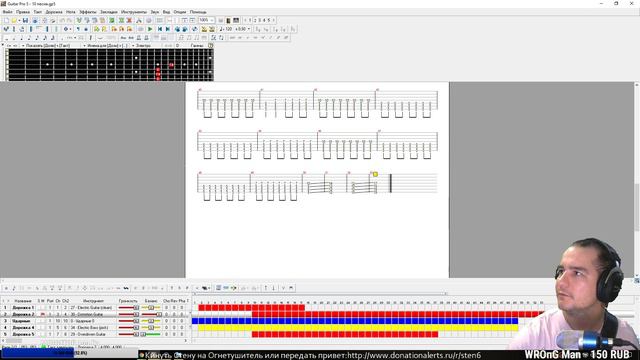
Task: Open the Электро fretboard type dropdown
Action: pos(142,46)
